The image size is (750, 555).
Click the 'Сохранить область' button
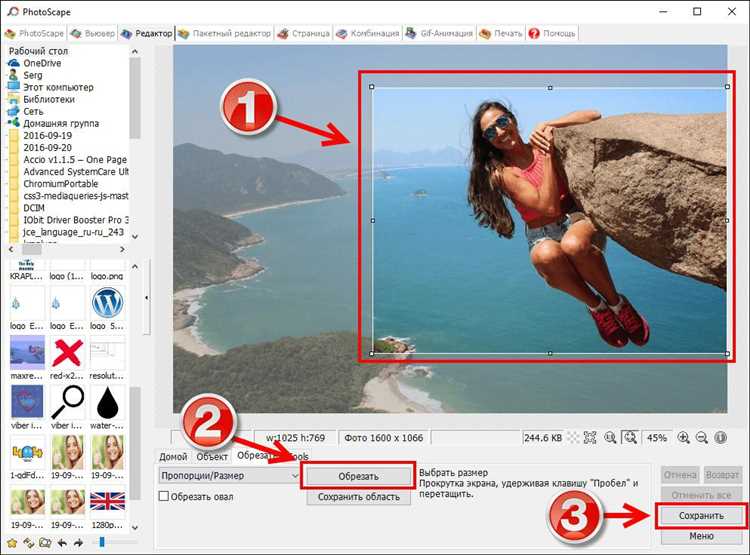coord(358,496)
